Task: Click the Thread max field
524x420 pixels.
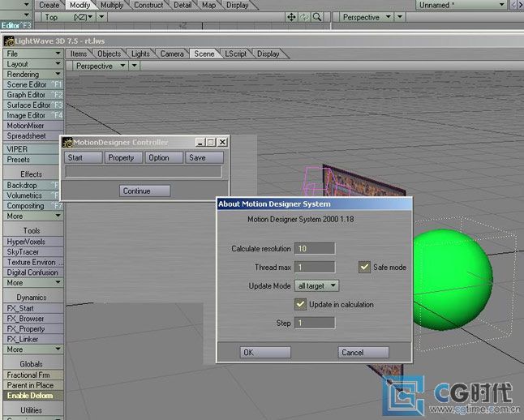Action: click(x=315, y=268)
